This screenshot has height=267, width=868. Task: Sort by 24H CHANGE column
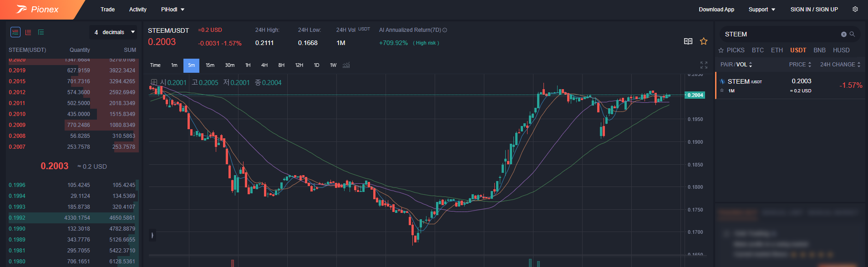840,65
